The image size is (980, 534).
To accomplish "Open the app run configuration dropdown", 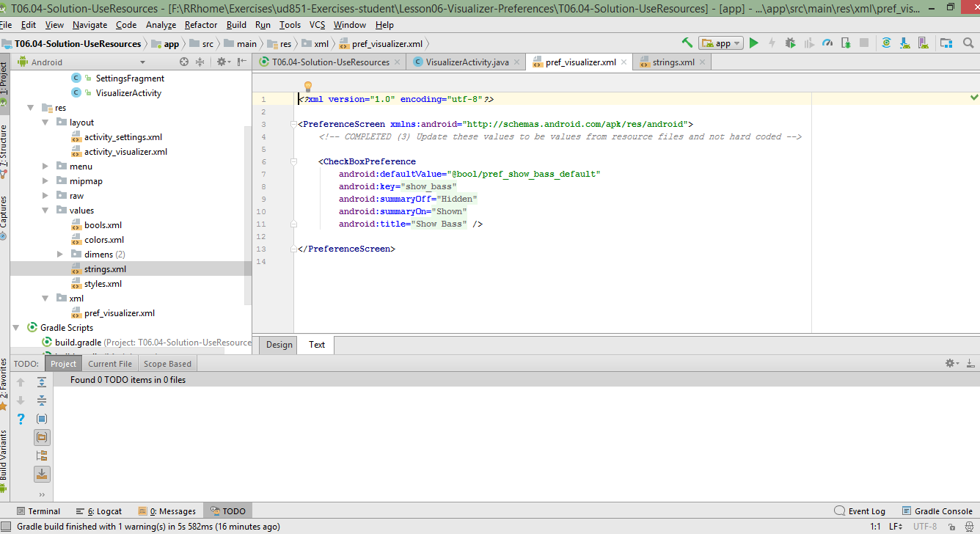I will coord(719,43).
